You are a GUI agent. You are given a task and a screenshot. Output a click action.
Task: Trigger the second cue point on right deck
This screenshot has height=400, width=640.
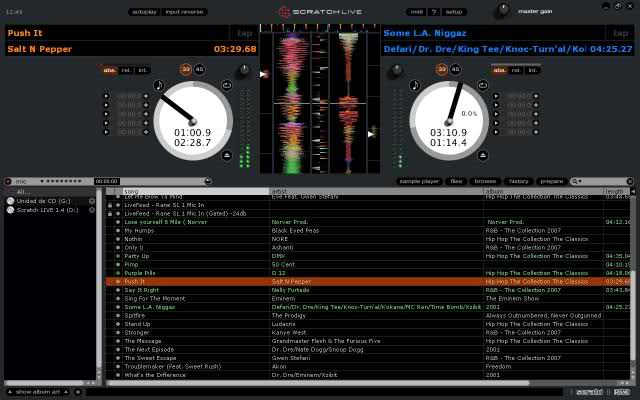point(496,105)
